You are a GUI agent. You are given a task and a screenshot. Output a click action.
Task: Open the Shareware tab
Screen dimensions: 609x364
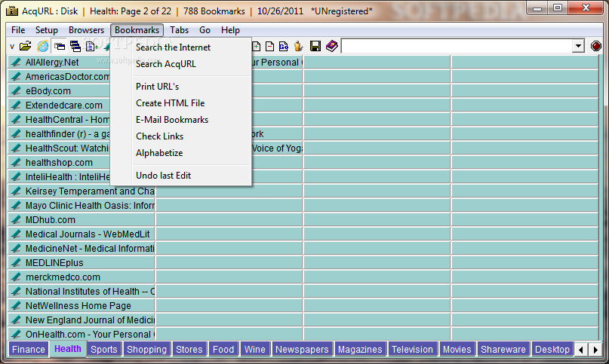[503, 349]
